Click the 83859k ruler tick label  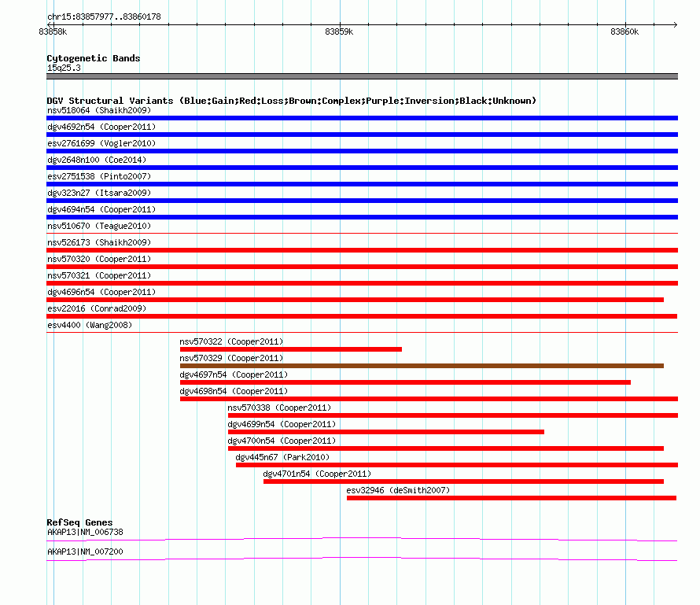pos(339,31)
